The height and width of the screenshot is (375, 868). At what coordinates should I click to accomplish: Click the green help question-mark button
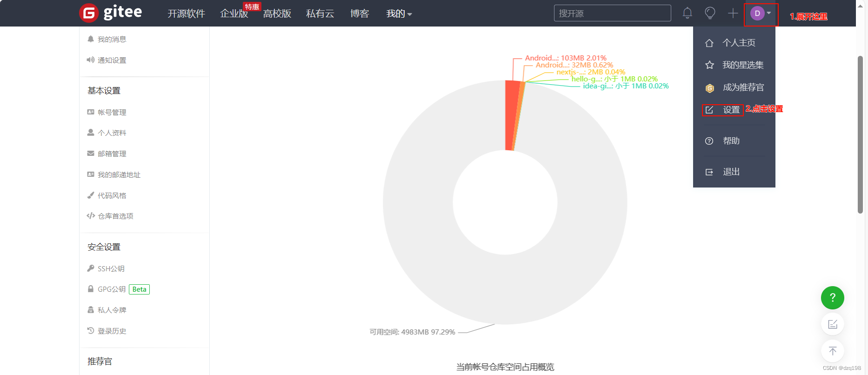833,298
